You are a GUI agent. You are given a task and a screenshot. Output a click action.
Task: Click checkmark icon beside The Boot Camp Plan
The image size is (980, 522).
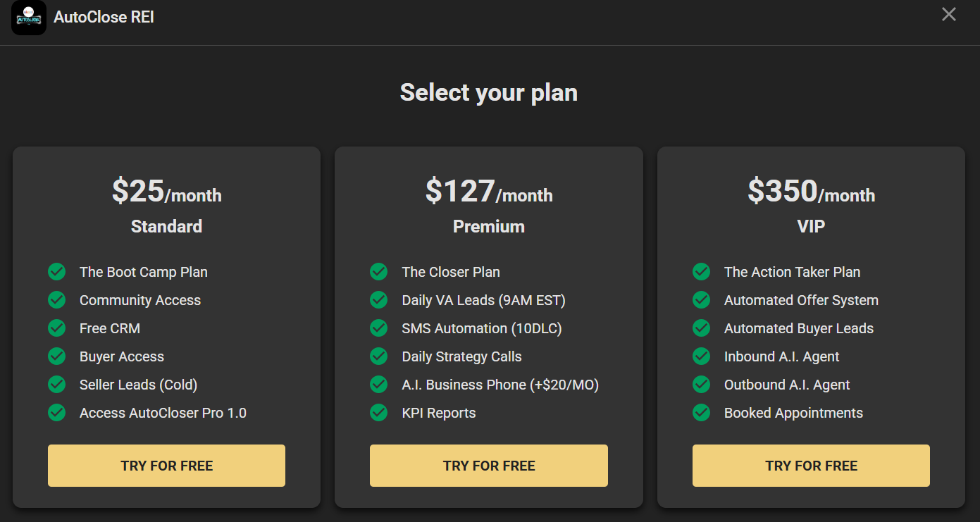coord(57,272)
